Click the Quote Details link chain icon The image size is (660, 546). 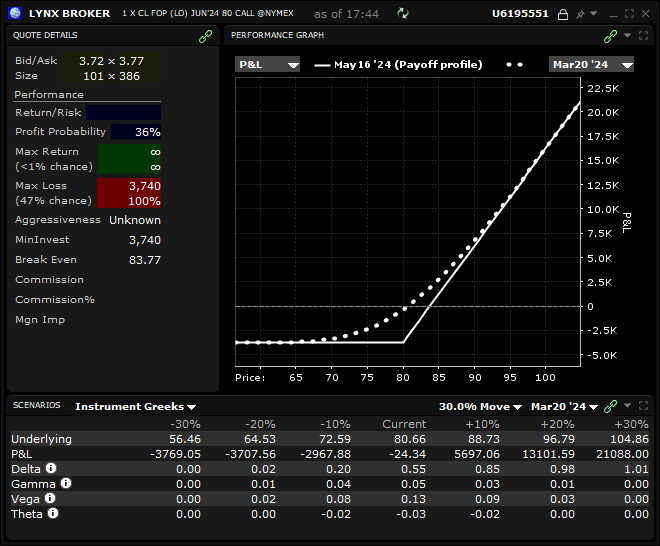pos(206,35)
